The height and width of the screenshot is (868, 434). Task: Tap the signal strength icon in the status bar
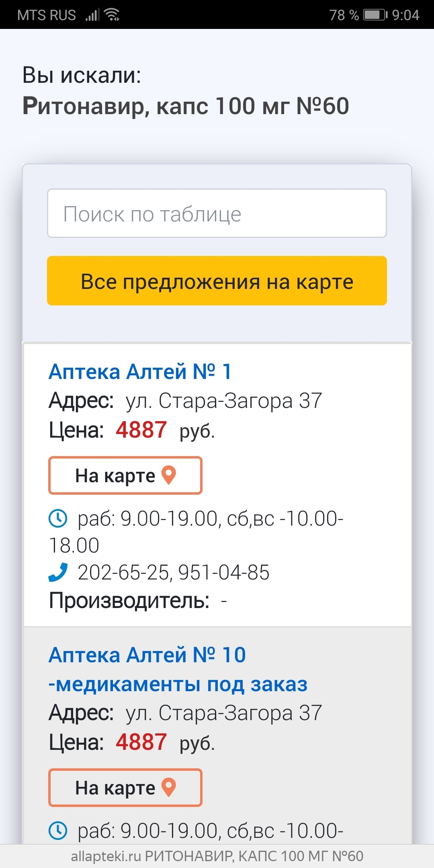(92, 15)
